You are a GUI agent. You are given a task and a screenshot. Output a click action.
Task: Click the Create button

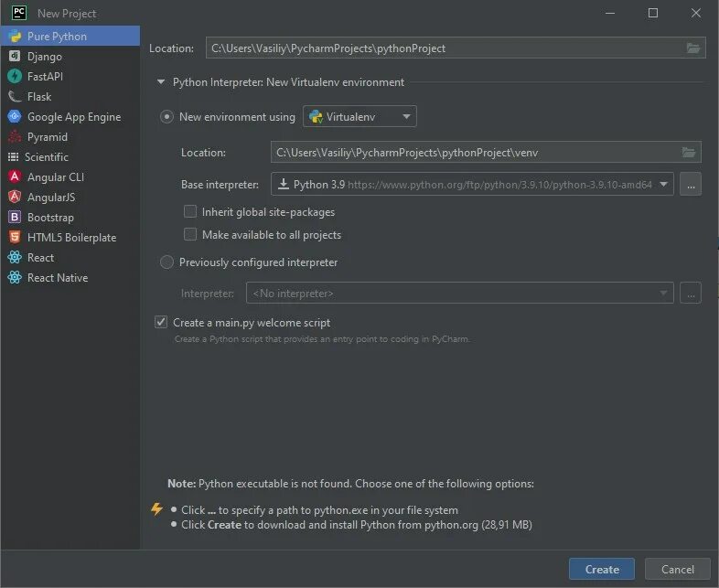(x=602, y=569)
